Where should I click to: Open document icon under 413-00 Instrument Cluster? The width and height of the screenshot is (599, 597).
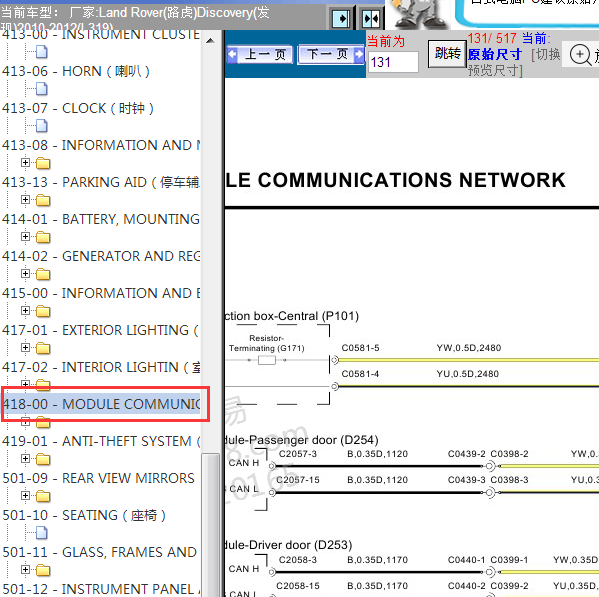42,52
